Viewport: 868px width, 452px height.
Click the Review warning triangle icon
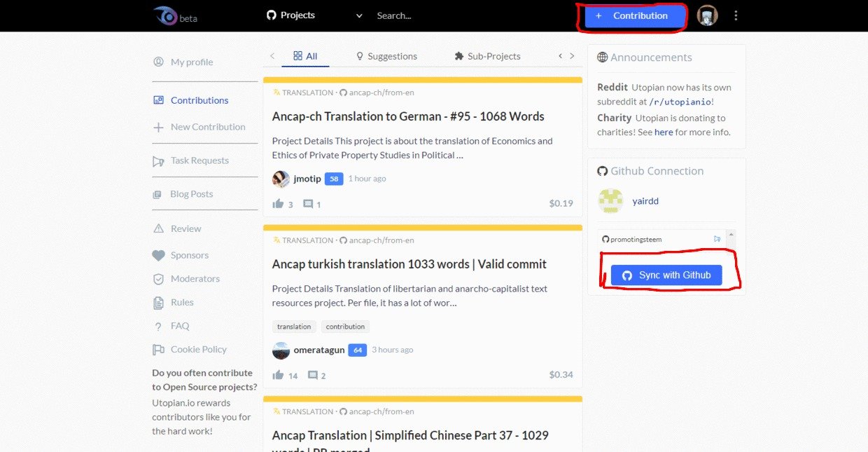pyautogui.click(x=158, y=228)
